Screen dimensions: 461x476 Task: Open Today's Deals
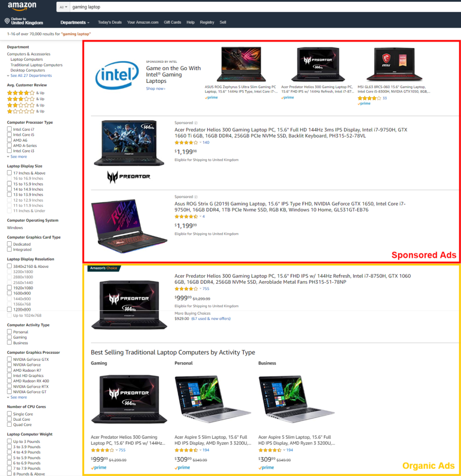pos(110,22)
